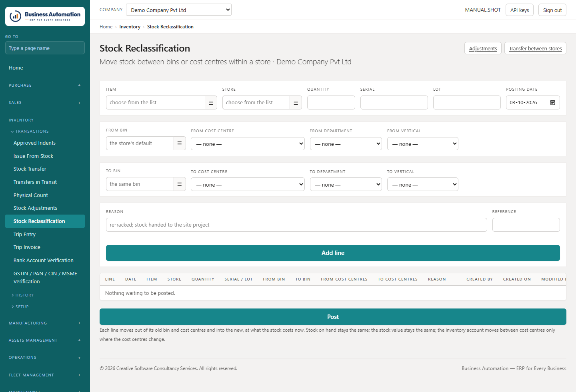Expand the Purchase sidebar section
Viewport: 576px width, 392px height.
[x=45, y=86]
